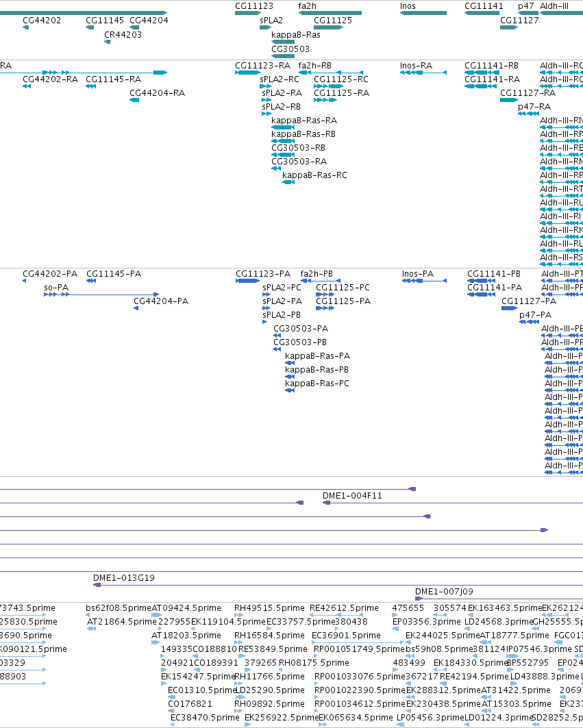Click the CG11123-PA protein label
Image resolution: width=583 pixels, height=728 pixels.
click(x=263, y=274)
